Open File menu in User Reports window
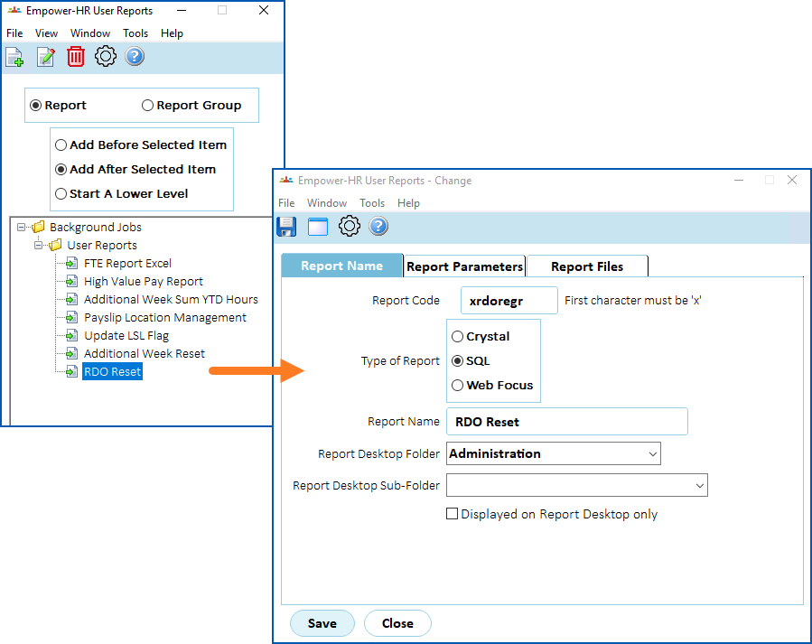This screenshot has width=812, height=644. 14,33
